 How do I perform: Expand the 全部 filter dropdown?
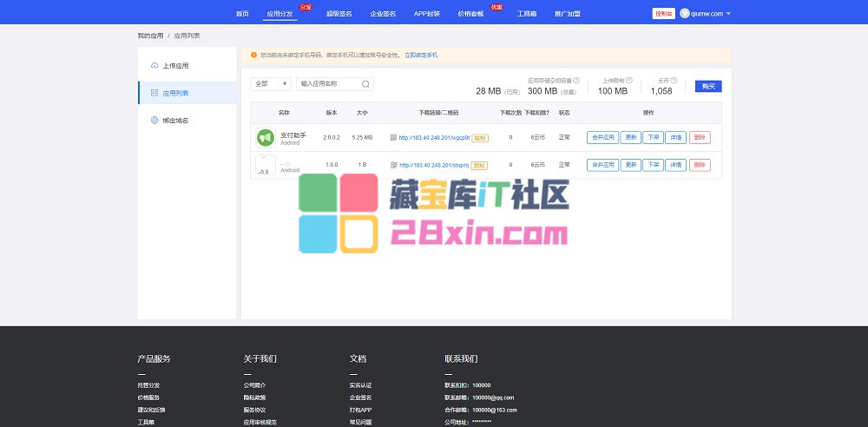[271, 84]
